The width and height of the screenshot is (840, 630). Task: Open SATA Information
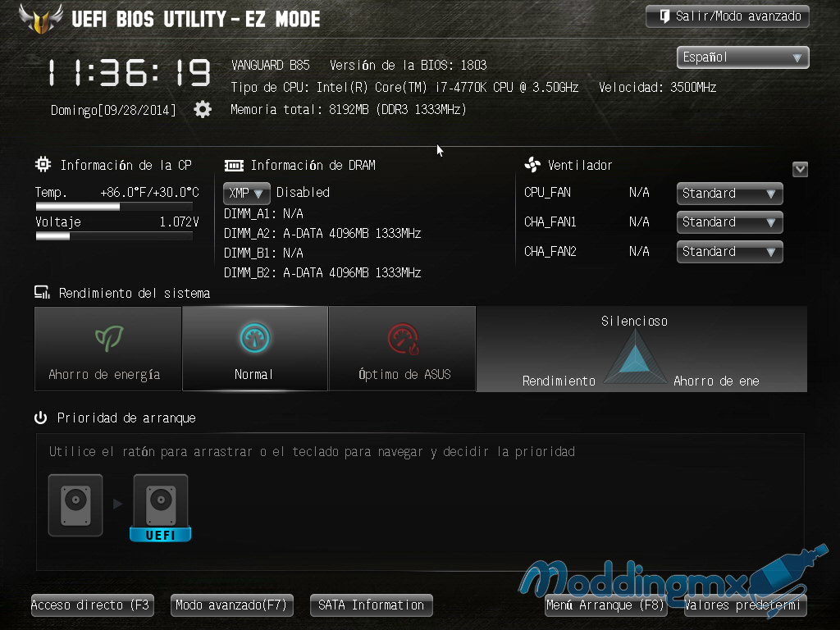click(372, 605)
